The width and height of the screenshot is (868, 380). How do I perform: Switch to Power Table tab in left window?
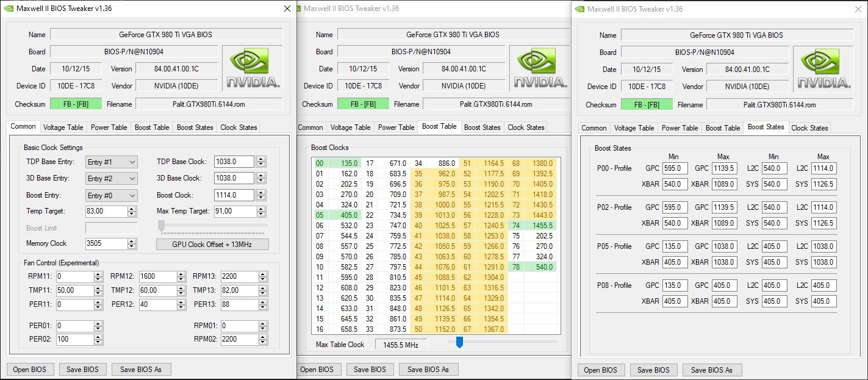click(x=109, y=127)
